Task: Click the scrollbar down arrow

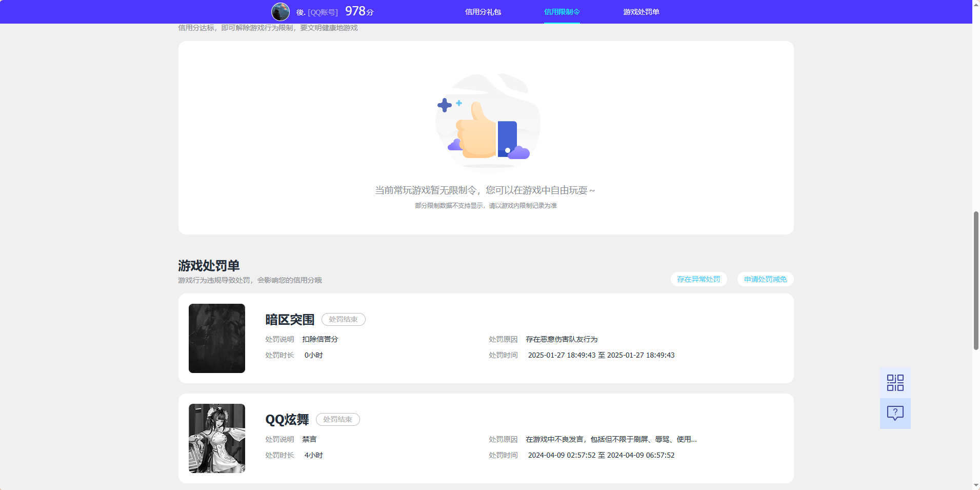Action: point(976,485)
